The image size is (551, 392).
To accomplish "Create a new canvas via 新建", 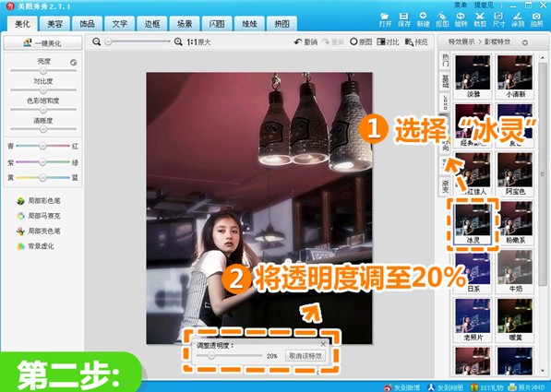I will pos(423,20).
